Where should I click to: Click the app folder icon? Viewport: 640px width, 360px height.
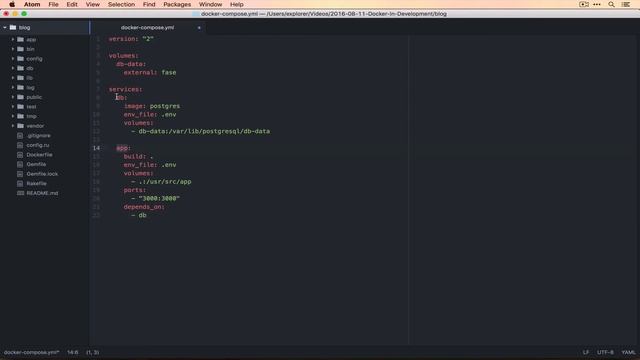coord(20,40)
